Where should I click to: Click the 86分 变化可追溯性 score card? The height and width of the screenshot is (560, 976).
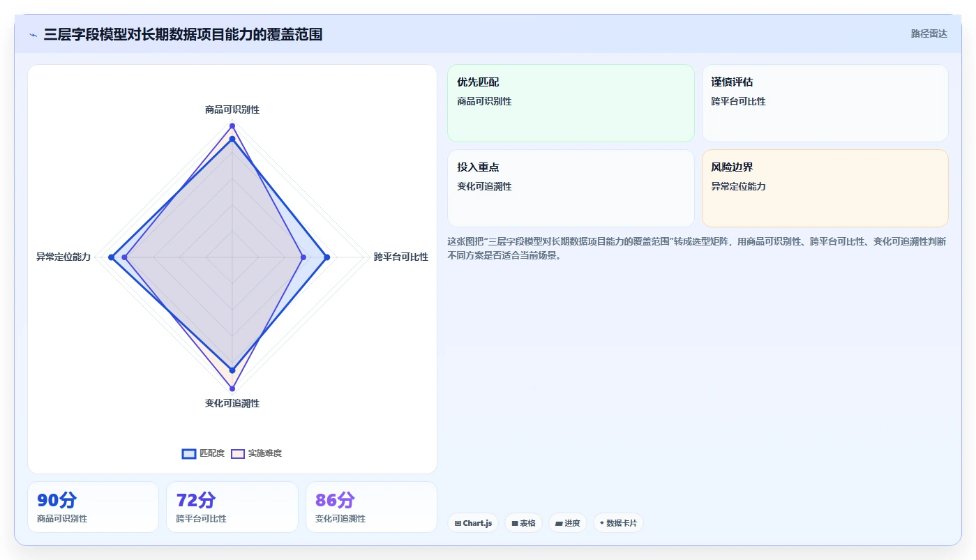[371, 507]
